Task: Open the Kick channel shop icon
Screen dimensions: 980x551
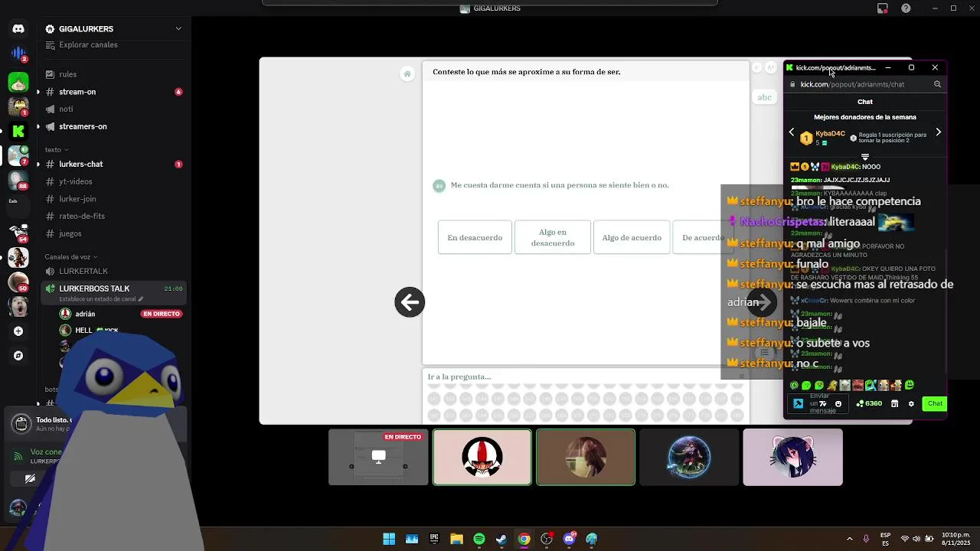Action: [x=894, y=403]
